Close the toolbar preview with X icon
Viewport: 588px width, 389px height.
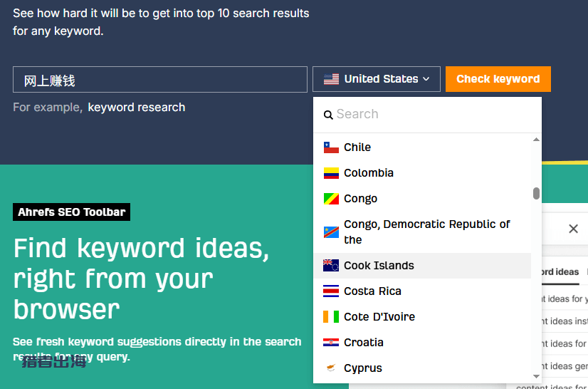click(573, 229)
